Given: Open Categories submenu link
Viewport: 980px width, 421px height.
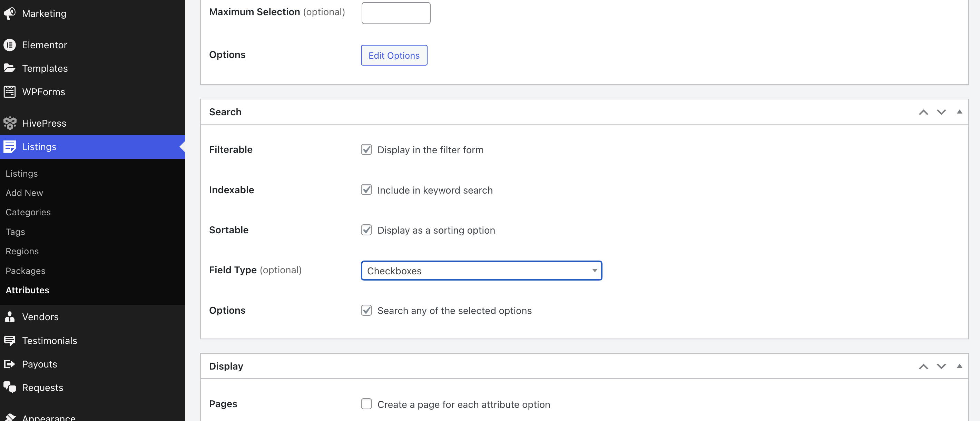Looking at the screenshot, I should [x=28, y=212].
